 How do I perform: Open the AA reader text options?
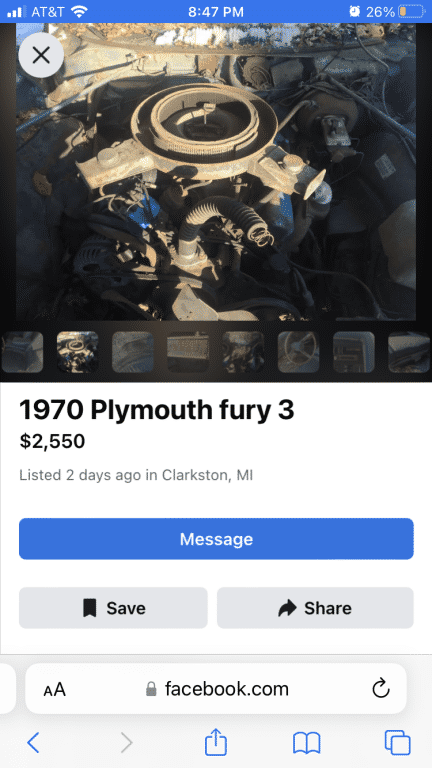54,690
